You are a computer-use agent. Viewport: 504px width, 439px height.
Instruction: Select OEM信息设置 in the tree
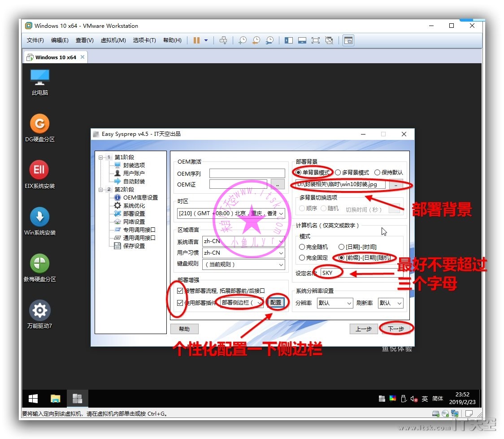tap(140, 198)
